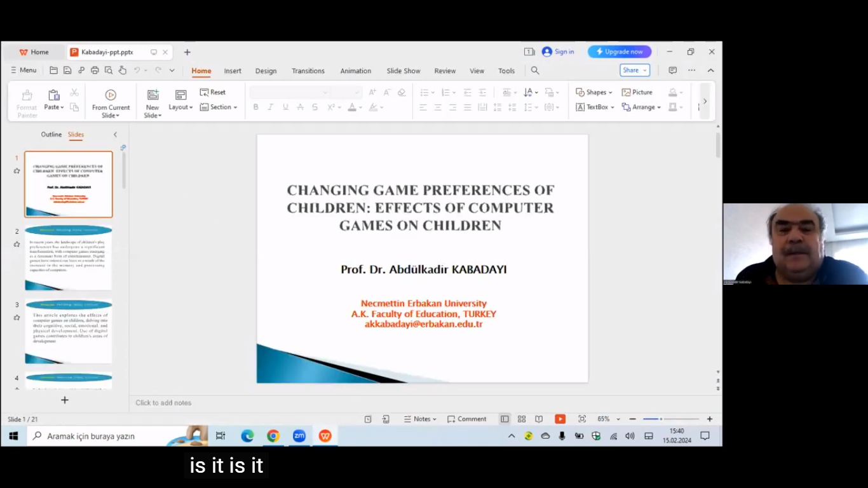Open the Slide Show ribbon tab
This screenshot has width=868, height=488.
403,71
